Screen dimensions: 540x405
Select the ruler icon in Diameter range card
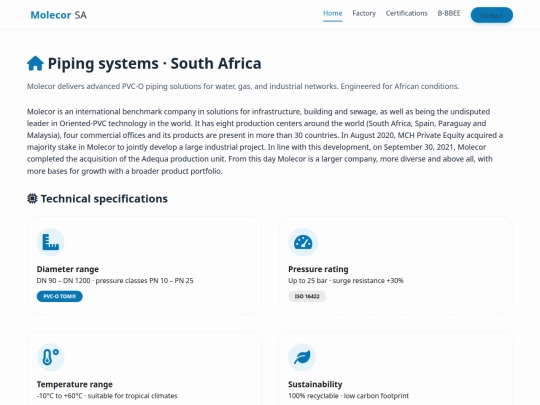[51, 242]
